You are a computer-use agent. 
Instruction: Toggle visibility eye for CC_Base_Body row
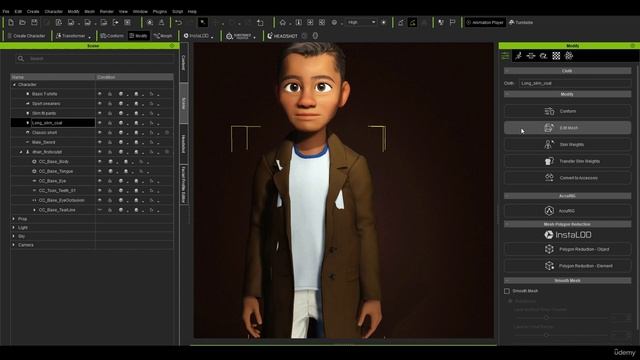pos(100,162)
